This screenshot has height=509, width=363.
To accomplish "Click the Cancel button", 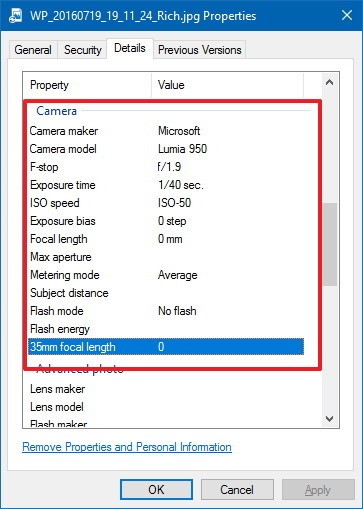I will pos(237,490).
